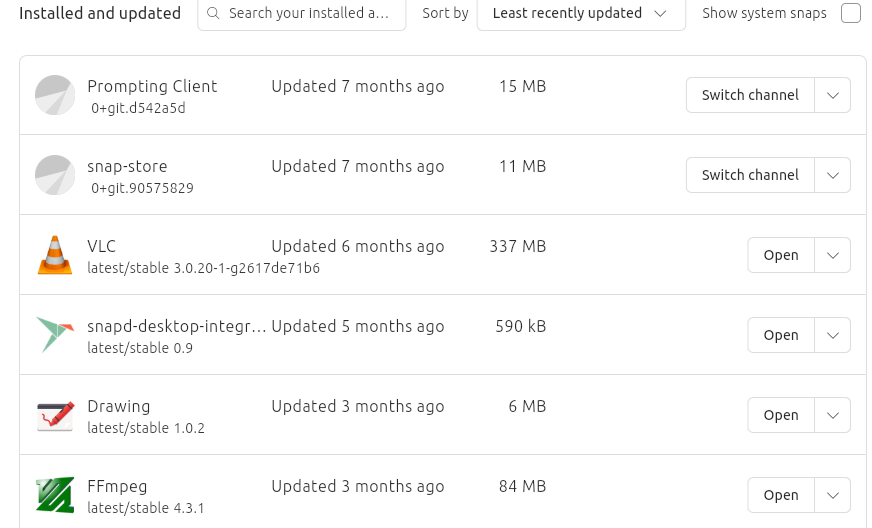The height and width of the screenshot is (528, 872).
Task: Click the search magnifier icon
Action: 213,14
